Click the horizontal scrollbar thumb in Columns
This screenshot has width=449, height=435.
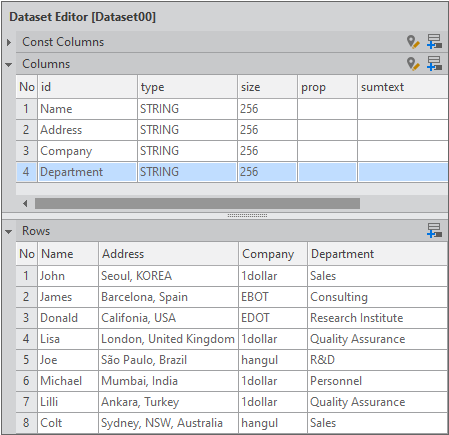pyautogui.click(x=197, y=203)
